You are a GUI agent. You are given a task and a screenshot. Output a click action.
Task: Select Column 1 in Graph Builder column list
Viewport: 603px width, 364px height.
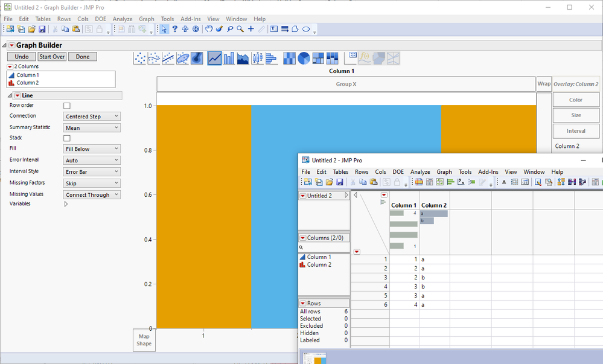tap(28, 75)
